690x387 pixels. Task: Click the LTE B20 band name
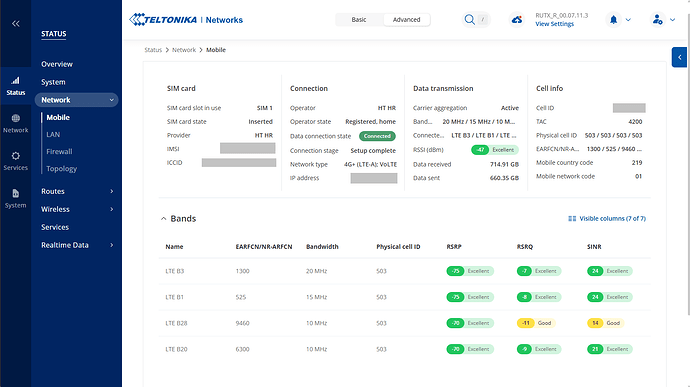pyautogui.click(x=176, y=349)
